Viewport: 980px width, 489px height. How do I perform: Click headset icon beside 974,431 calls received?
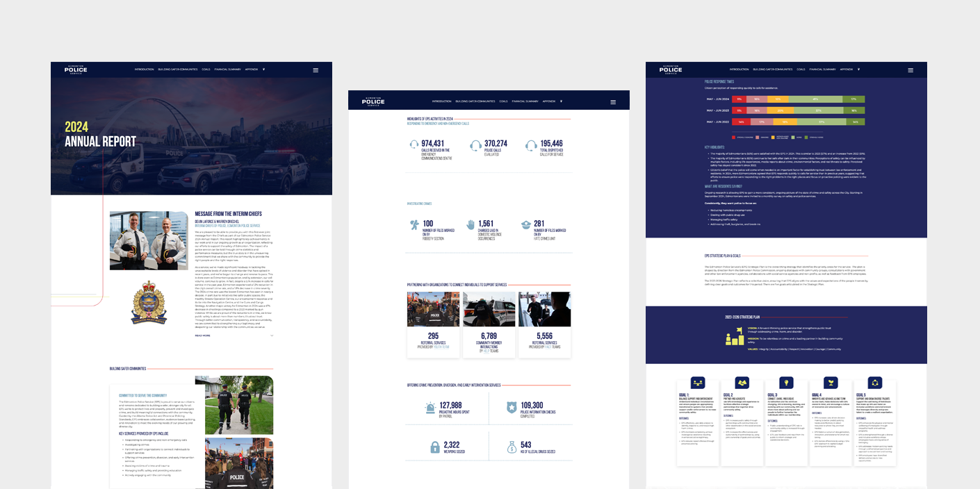tap(416, 146)
